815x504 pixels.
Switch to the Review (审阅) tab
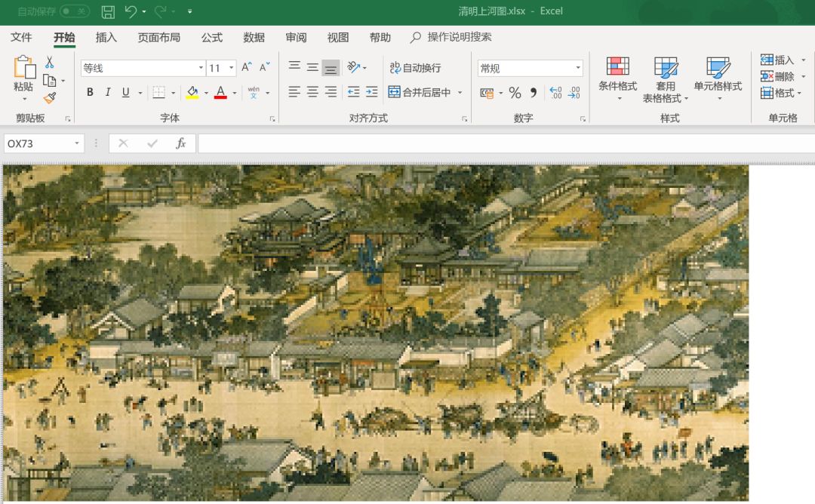tap(296, 38)
